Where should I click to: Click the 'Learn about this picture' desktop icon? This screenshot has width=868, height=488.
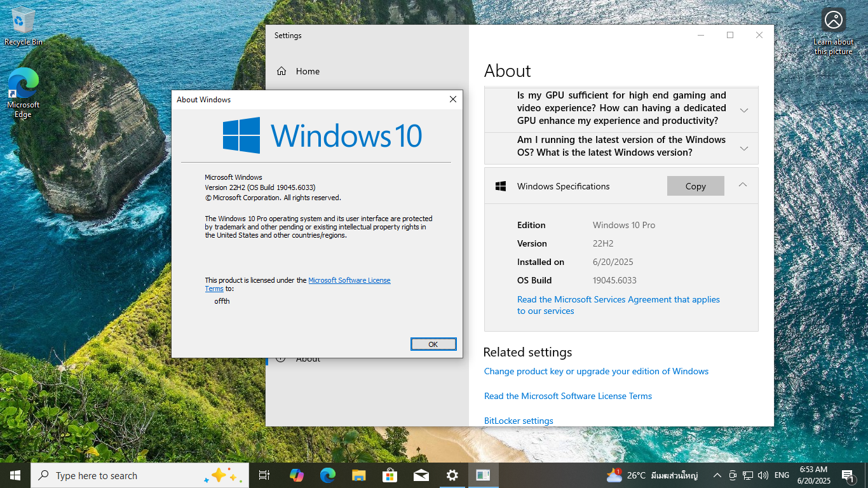click(x=833, y=32)
